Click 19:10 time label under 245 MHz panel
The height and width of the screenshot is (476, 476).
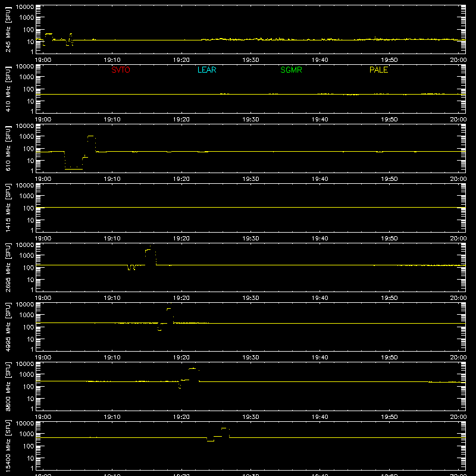coord(112,60)
